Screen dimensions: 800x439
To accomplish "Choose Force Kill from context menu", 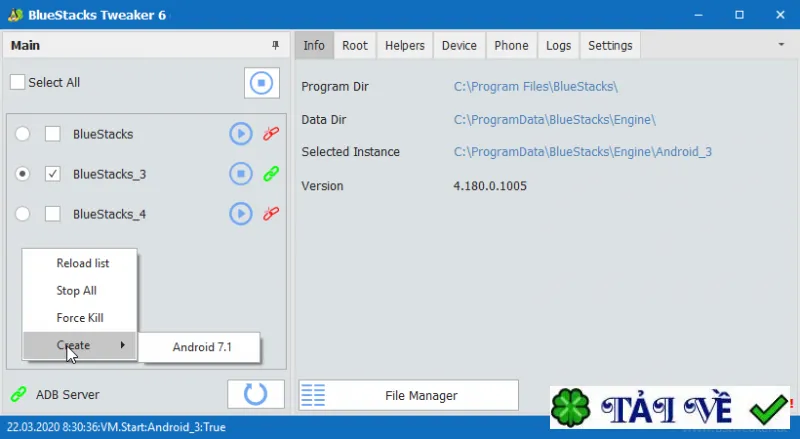I will [x=80, y=318].
